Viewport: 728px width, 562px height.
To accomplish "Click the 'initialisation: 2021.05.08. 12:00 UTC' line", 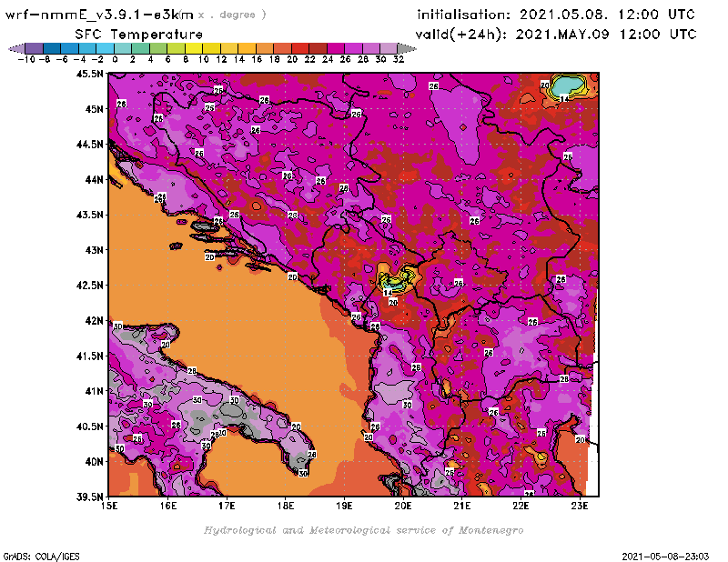I will 555,15.
